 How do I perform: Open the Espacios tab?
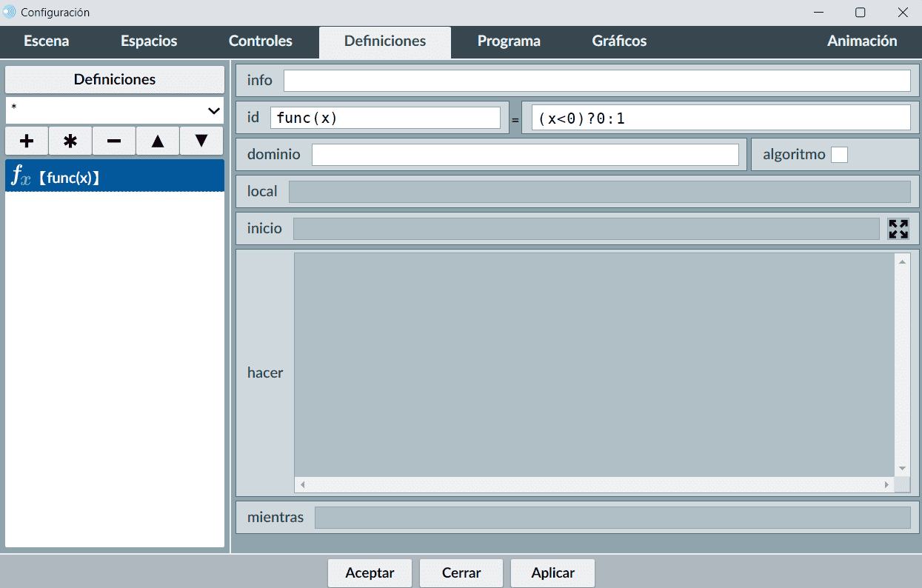[x=149, y=41]
